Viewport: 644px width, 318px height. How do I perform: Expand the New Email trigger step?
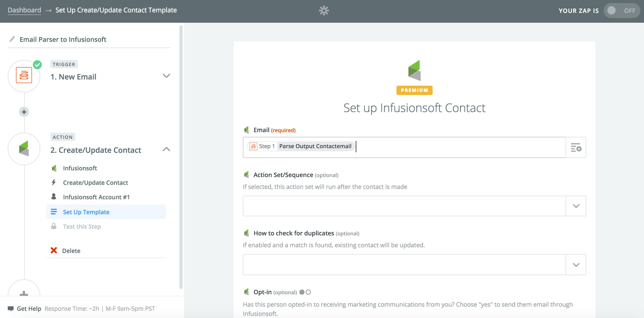click(166, 76)
